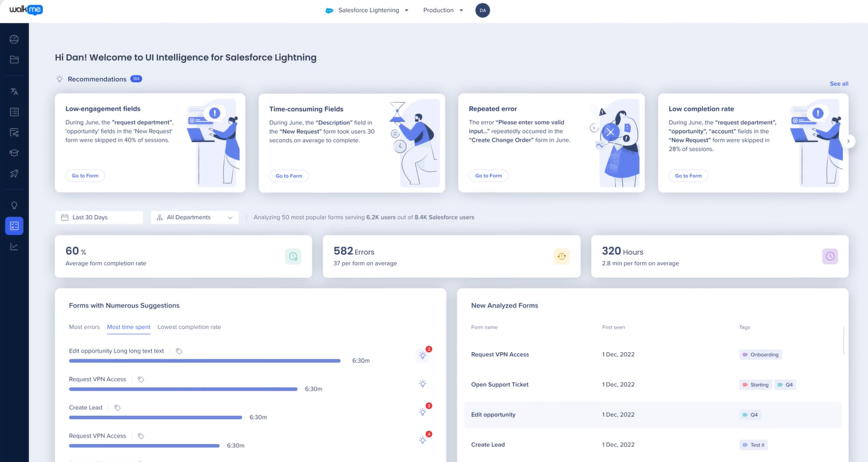Open the Last 30 Days date picker

point(99,217)
